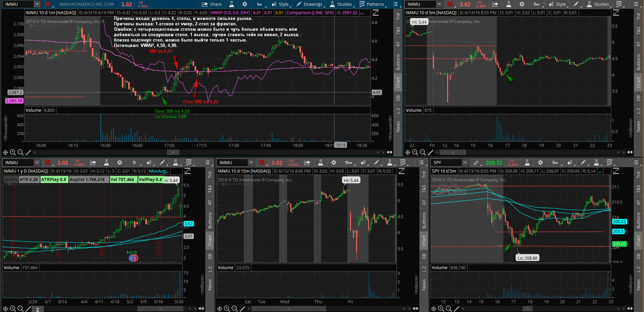Click symbol field in IMMU daily chart
This screenshot has height=312, width=644.
18,162
